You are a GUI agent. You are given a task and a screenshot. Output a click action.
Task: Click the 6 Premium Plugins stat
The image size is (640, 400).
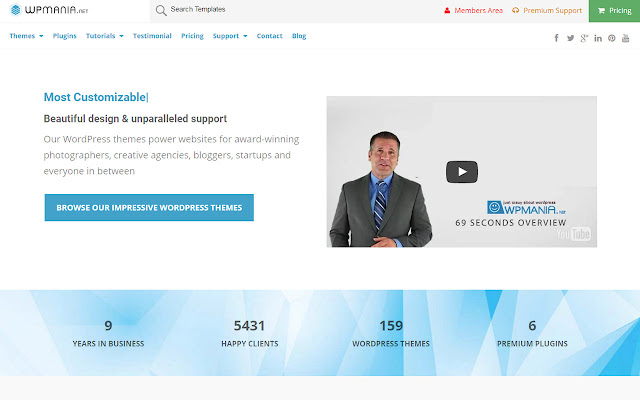[x=532, y=333]
